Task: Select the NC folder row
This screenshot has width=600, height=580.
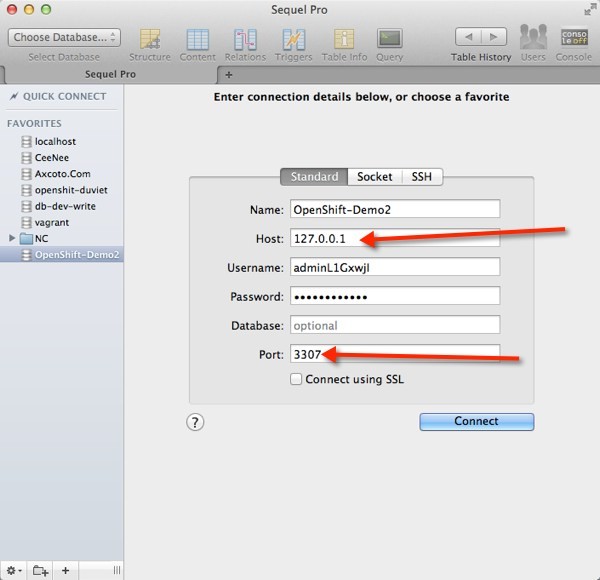Action: coord(62,239)
